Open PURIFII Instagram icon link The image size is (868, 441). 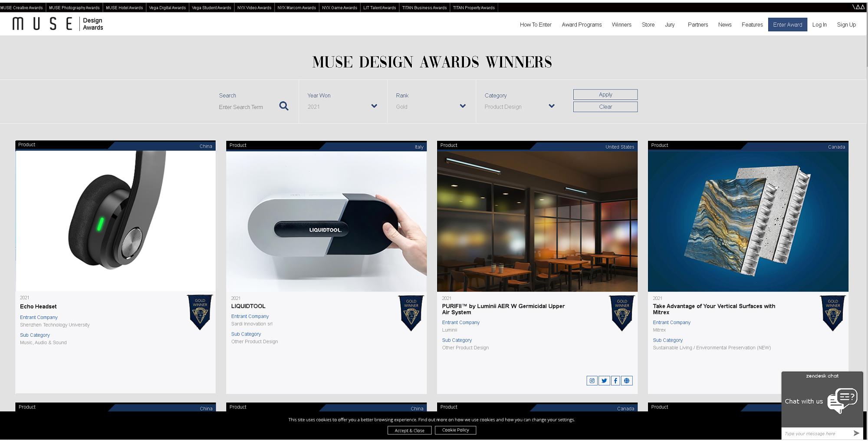[592, 381]
